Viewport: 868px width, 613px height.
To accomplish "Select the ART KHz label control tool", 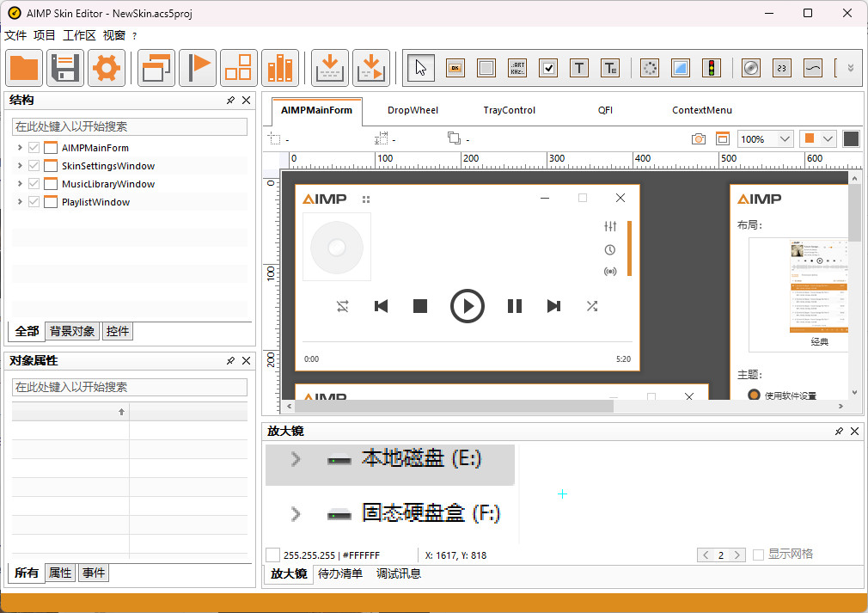I will [517, 68].
